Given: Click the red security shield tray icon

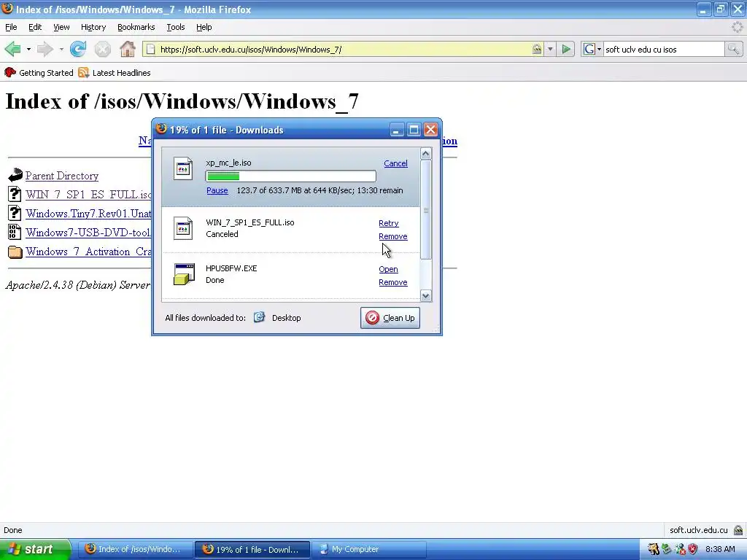Looking at the screenshot, I should [x=693, y=549].
